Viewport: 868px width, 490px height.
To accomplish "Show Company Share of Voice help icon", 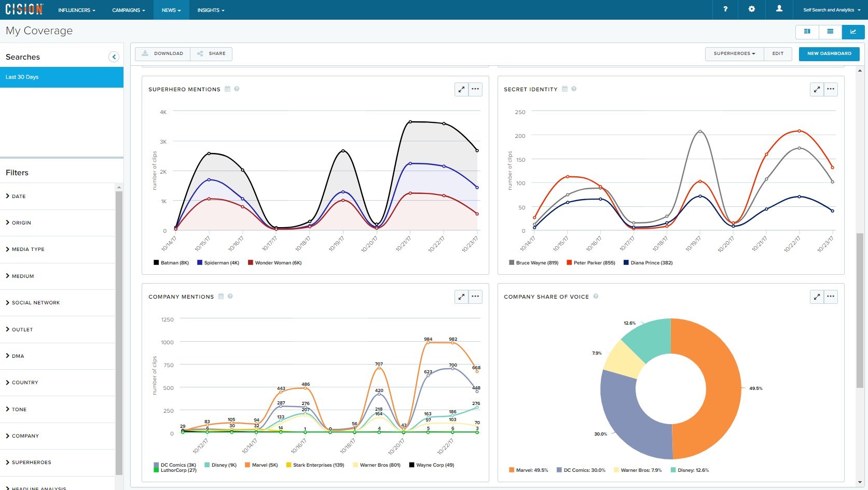I will pyautogui.click(x=596, y=297).
